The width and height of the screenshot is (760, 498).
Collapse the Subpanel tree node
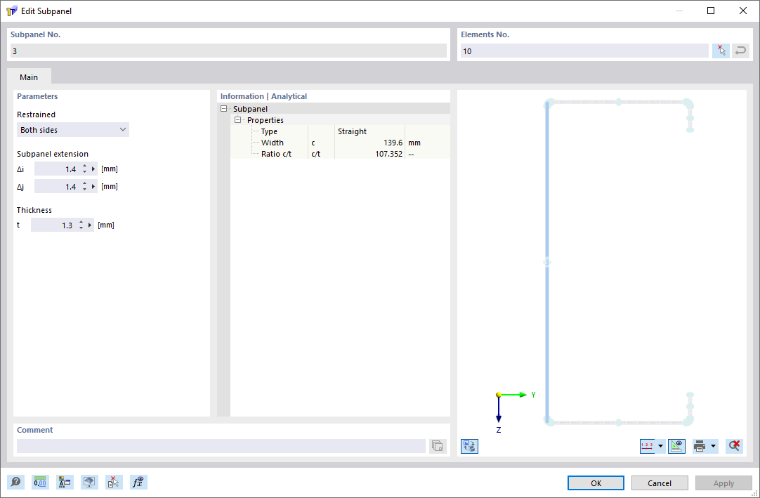[x=224, y=109]
